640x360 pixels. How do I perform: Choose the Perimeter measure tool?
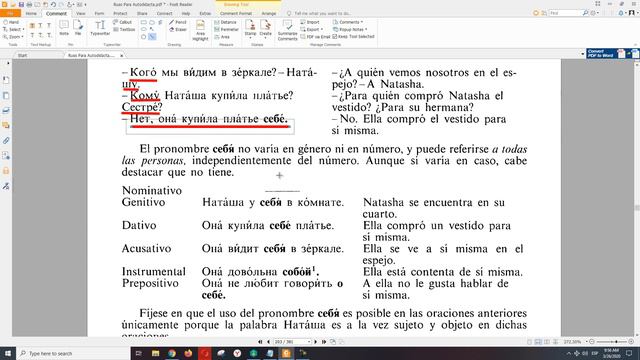227,29
